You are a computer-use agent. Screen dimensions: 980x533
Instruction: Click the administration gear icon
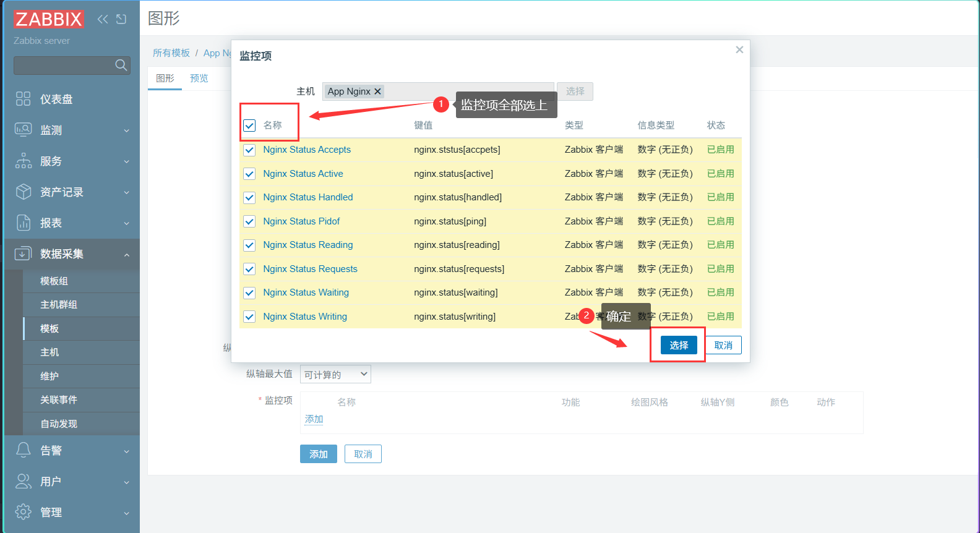tap(23, 512)
